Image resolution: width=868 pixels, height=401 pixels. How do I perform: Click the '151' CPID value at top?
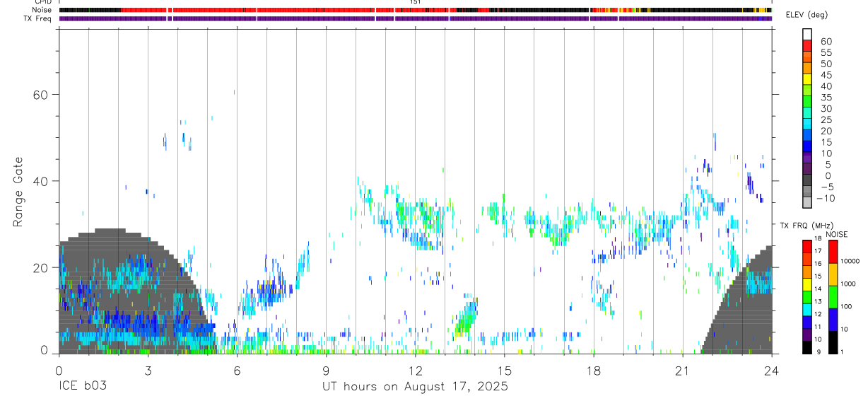coord(415,2)
